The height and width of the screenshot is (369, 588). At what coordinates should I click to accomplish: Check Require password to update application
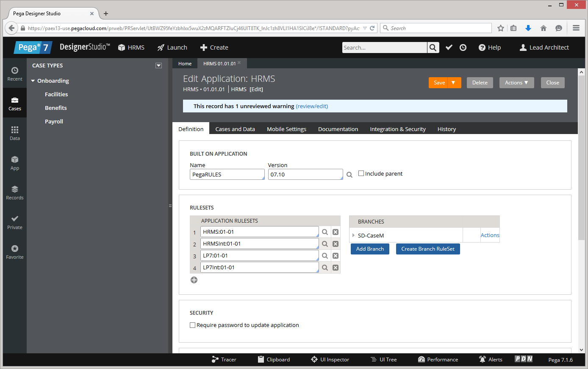(x=193, y=325)
